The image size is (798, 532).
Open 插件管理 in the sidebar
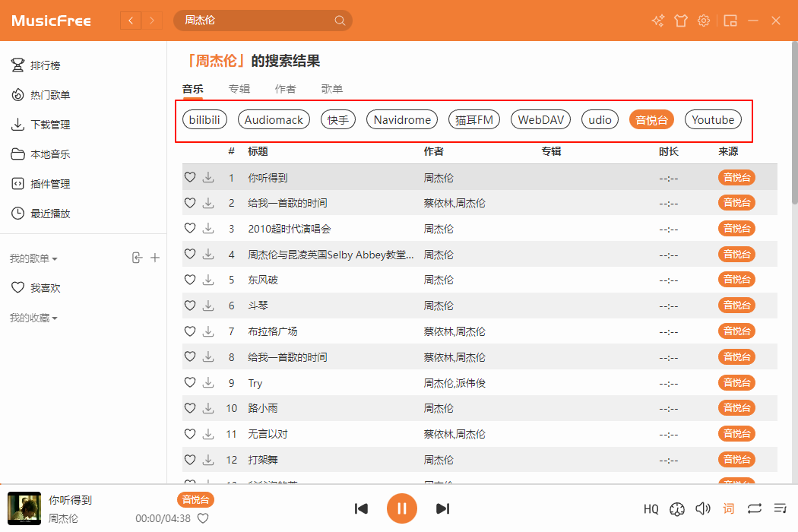(49, 184)
